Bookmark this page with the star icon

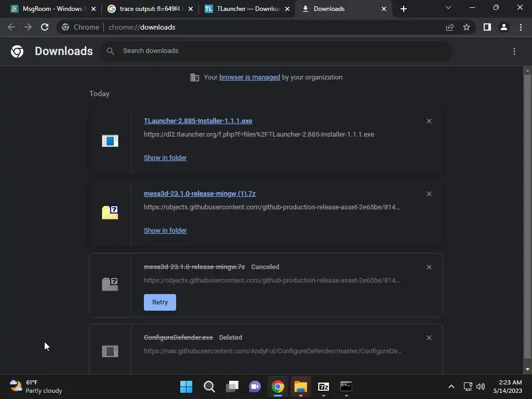pyautogui.click(x=467, y=27)
